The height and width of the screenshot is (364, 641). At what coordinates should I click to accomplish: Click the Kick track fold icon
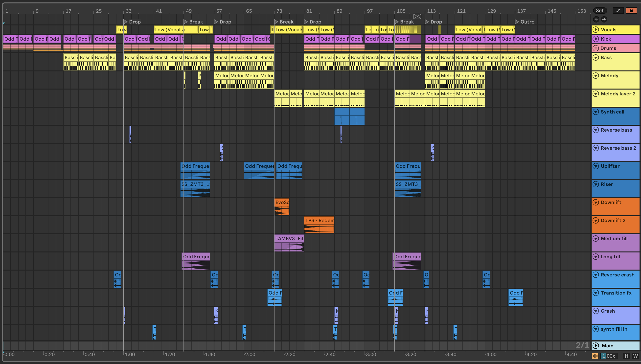pyautogui.click(x=596, y=39)
